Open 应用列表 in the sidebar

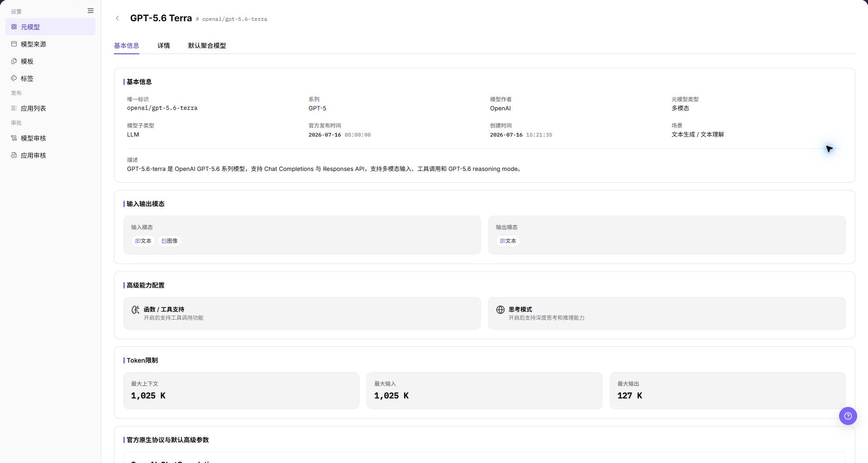tap(51, 109)
